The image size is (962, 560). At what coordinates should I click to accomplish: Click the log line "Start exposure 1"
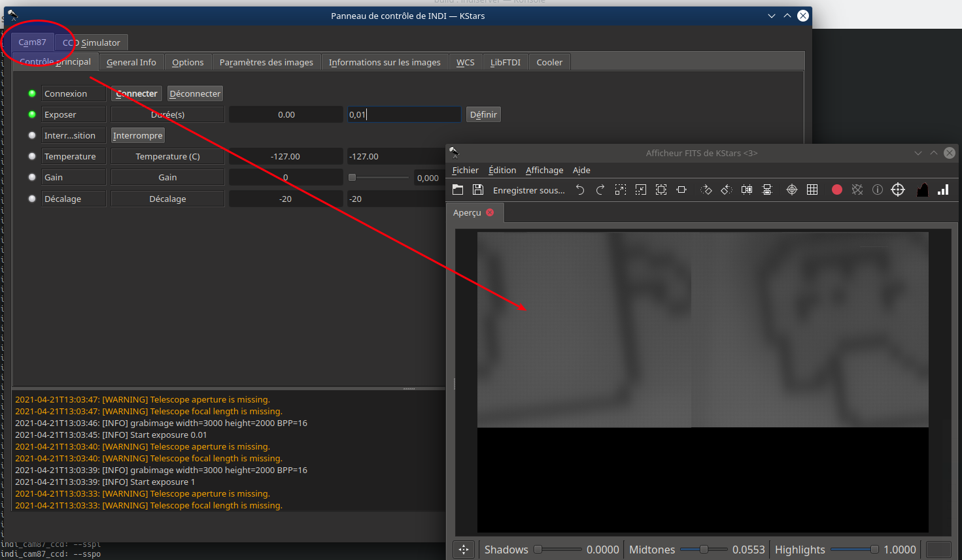(x=105, y=482)
